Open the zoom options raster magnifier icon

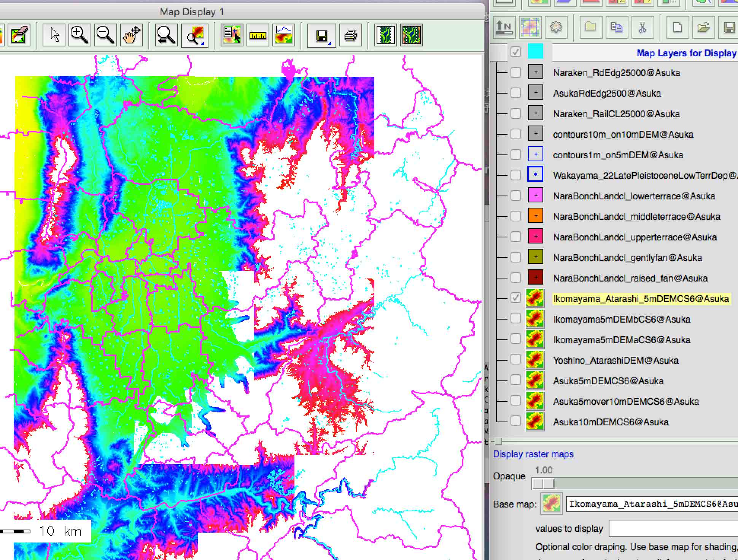click(x=195, y=35)
